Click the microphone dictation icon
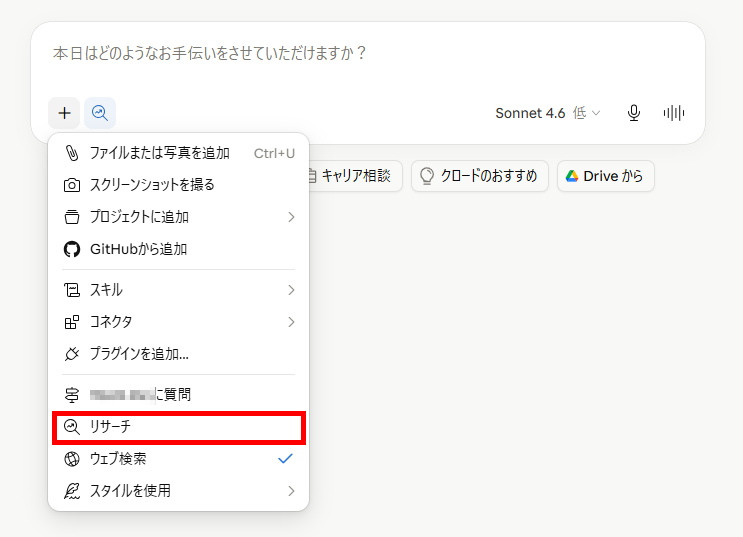Viewport: 743px width, 537px height. [x=634, y=113]
